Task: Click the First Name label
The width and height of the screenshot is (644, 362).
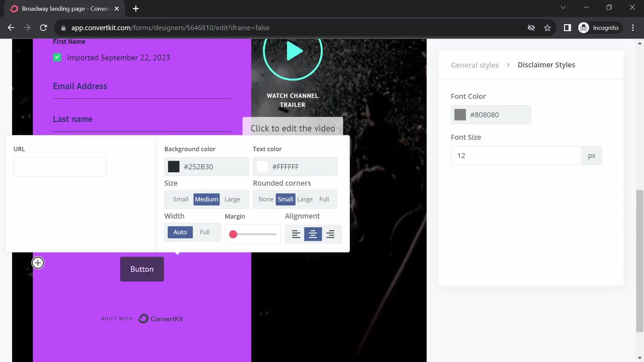Action: 69,42
